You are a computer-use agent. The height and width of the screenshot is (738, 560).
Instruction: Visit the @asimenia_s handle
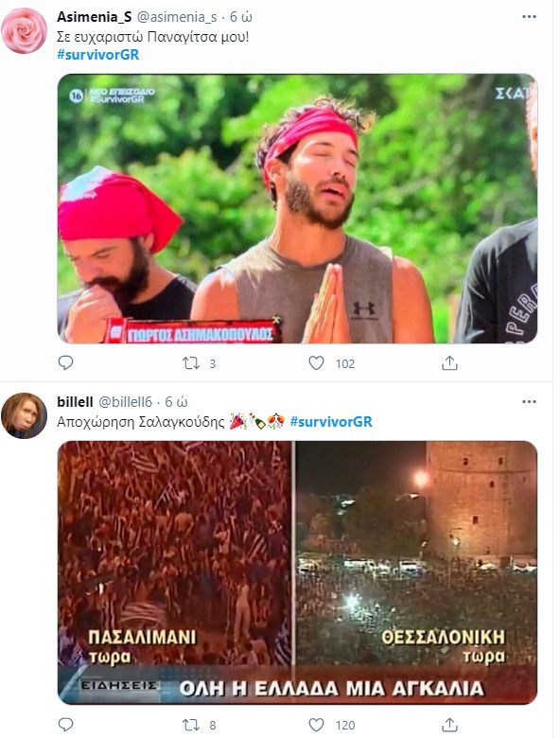[177, 17]
